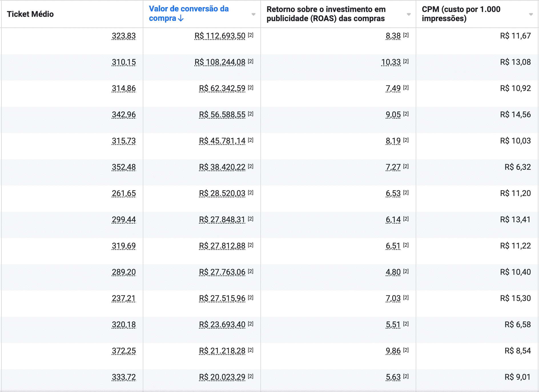
Task: Click footnote [2] beside ROAS 4,80
Action: point(406,271)
